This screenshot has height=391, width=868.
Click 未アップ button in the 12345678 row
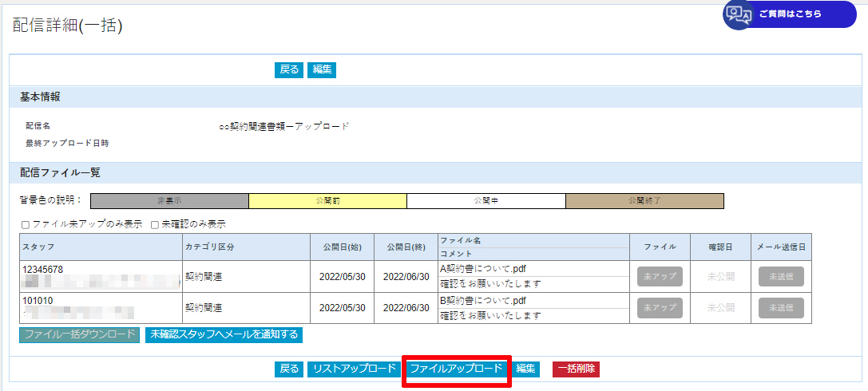[660, 277]
